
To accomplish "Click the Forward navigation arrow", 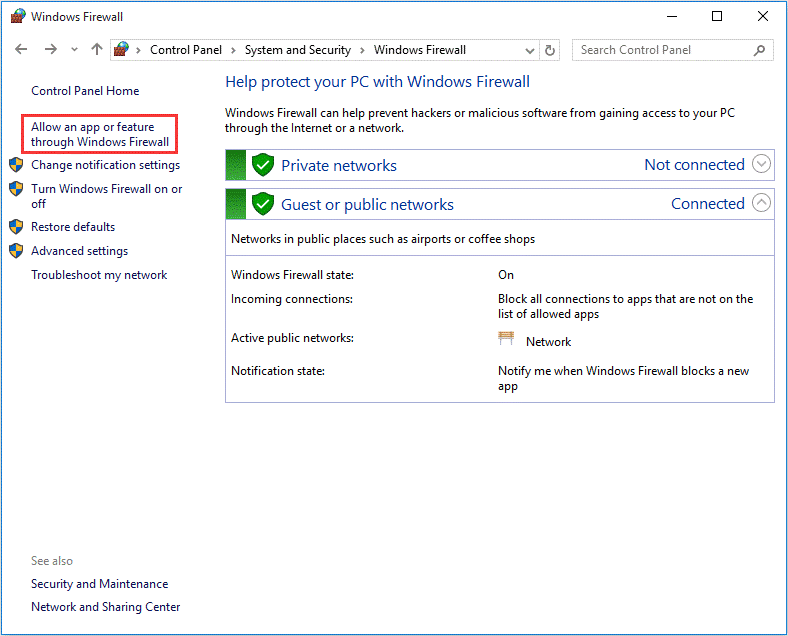I will [x=50, y=50].
